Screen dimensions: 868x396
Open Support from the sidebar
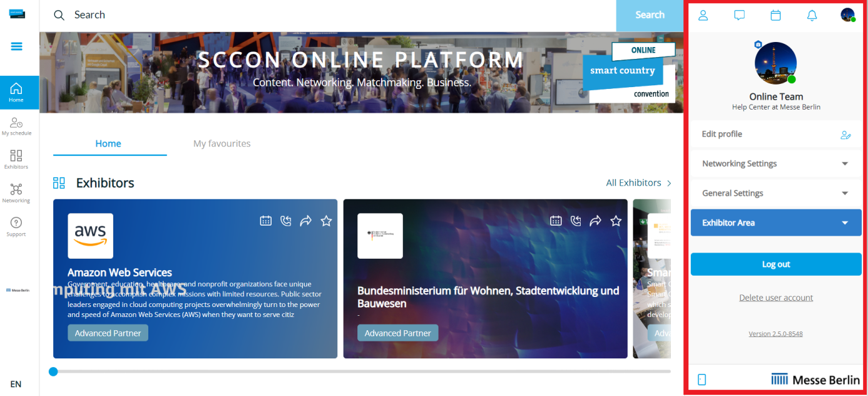pos(16,226)
